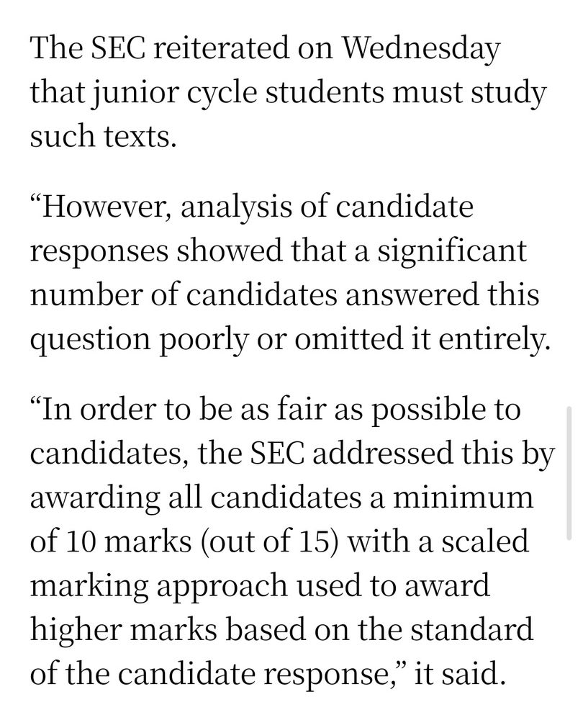Image resolution: width=588 pixels, height=720 pixels.
Task: Click the phrase "analysis of candidate"
Action: click(x=327, y=209)
